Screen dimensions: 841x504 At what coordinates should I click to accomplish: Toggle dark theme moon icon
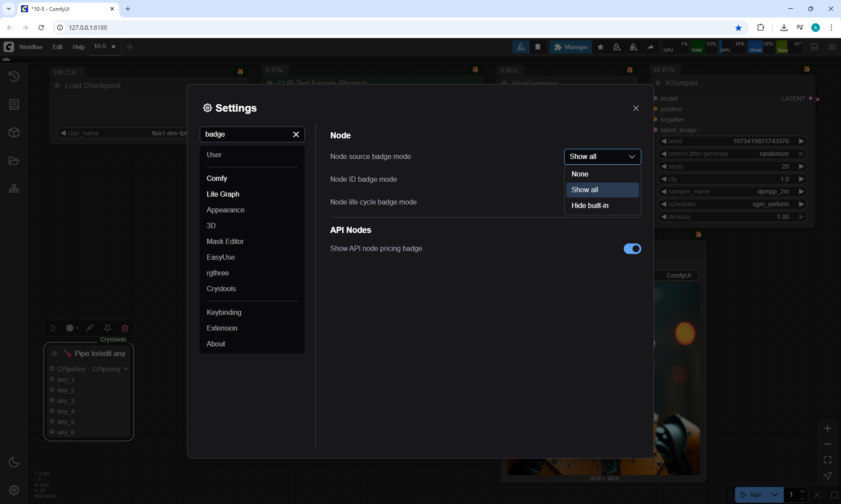pos(14,462)
